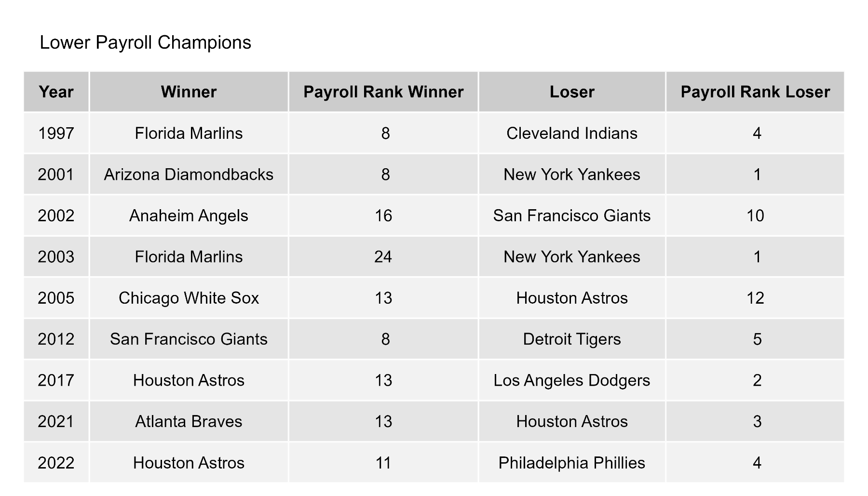Select the Philadelphia Phillies cell

[572, 463]
